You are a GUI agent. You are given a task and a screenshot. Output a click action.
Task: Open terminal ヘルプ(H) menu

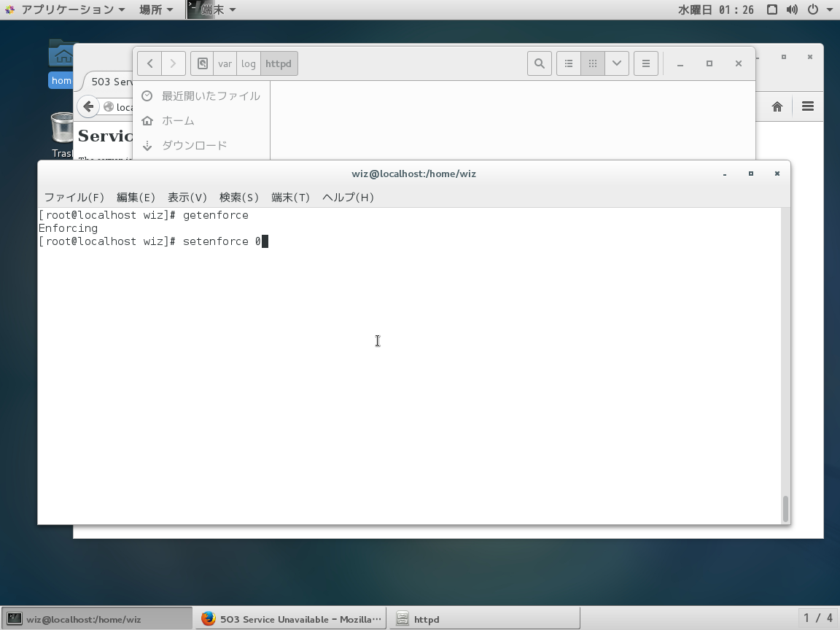pyautogui.click(x=348, y=198)
